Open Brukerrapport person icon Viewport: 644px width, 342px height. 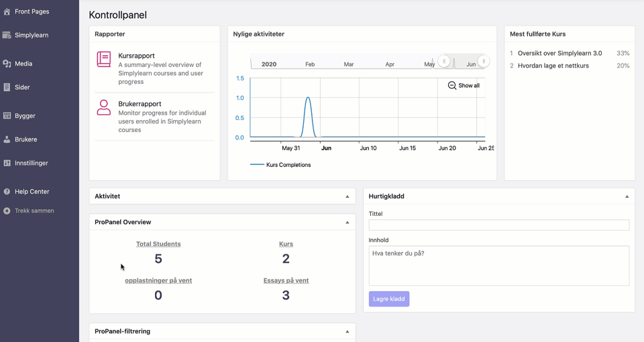(104, 107)
